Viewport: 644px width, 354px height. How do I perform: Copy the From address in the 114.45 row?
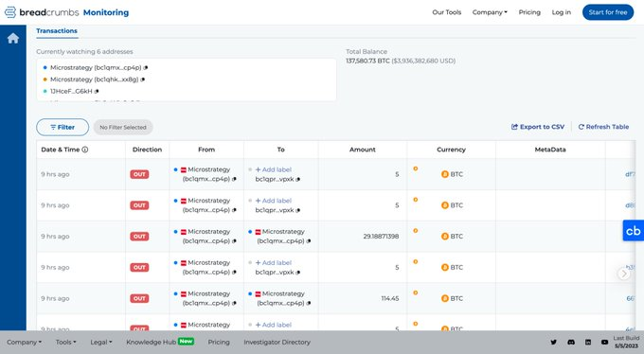pyautogui.click(x=234, y=304)
